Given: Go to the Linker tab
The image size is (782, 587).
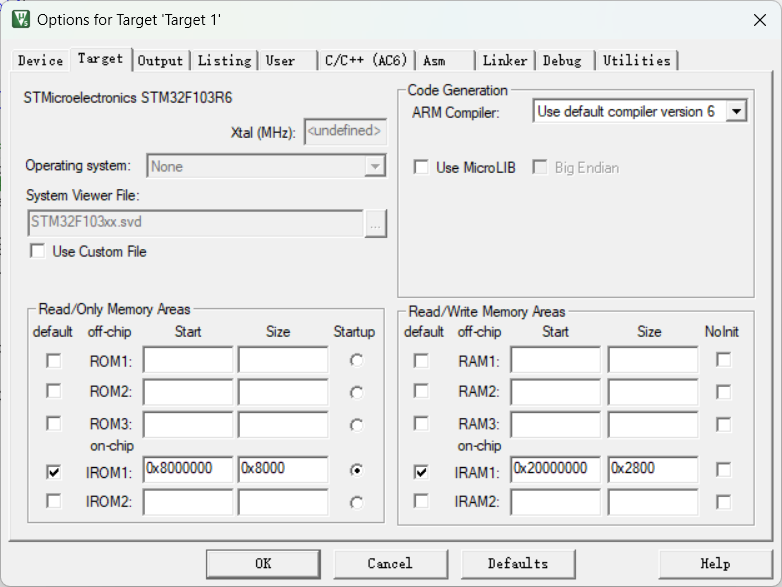Looking at the screenshot, I should [504, 61].
